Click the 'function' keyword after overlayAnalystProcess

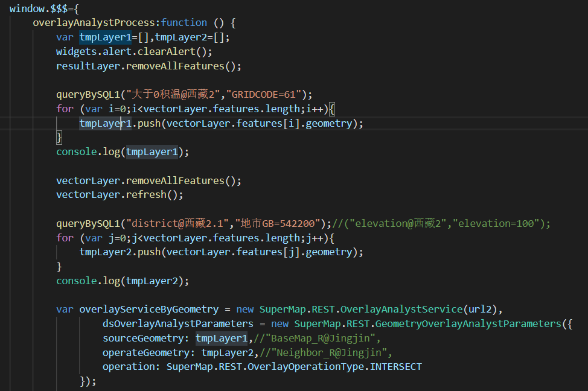184,23
